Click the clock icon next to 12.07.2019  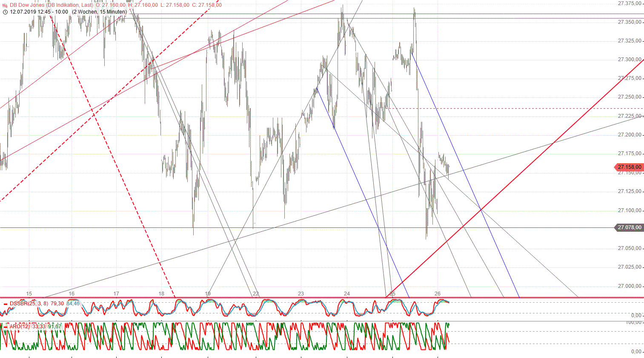click(5, 12)
